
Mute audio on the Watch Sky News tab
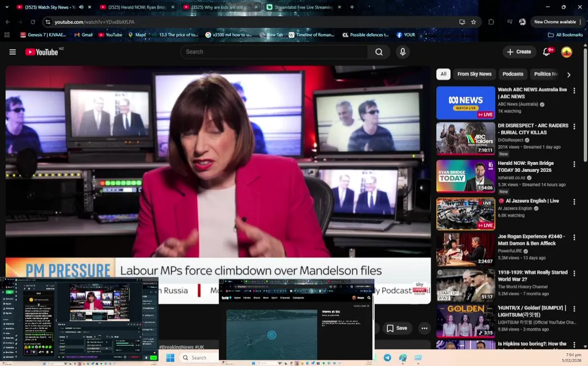point(81,7)
